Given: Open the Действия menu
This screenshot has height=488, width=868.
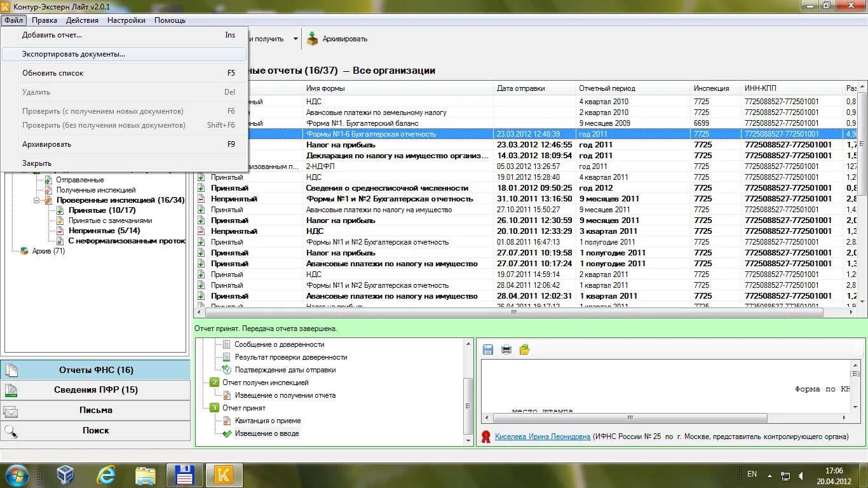Looking at the screenshot, I should click(82, 20).
